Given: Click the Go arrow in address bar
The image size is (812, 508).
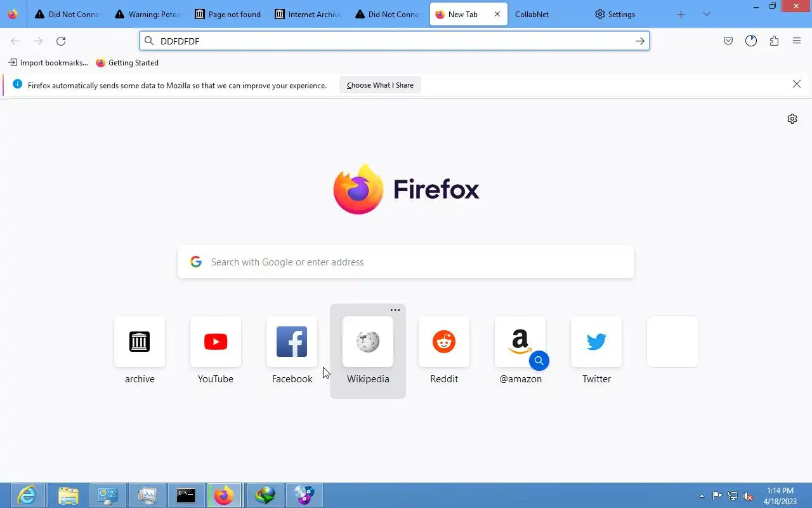Looking at the screenshot, I should click(640, 41).
